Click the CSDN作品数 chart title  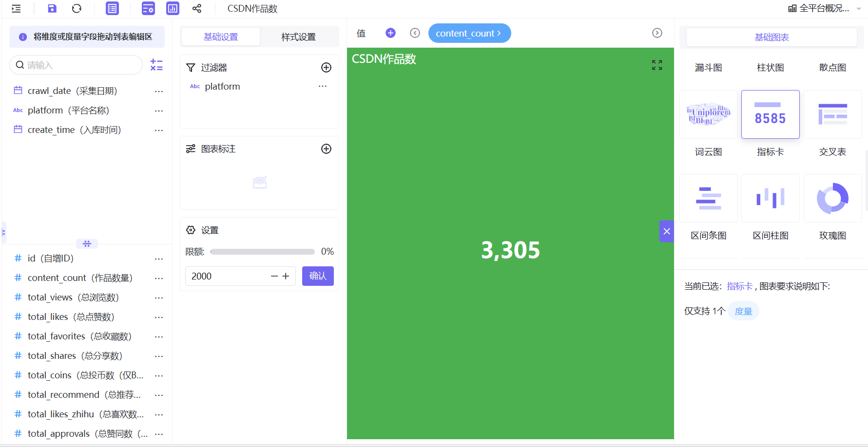pos(384,59)
